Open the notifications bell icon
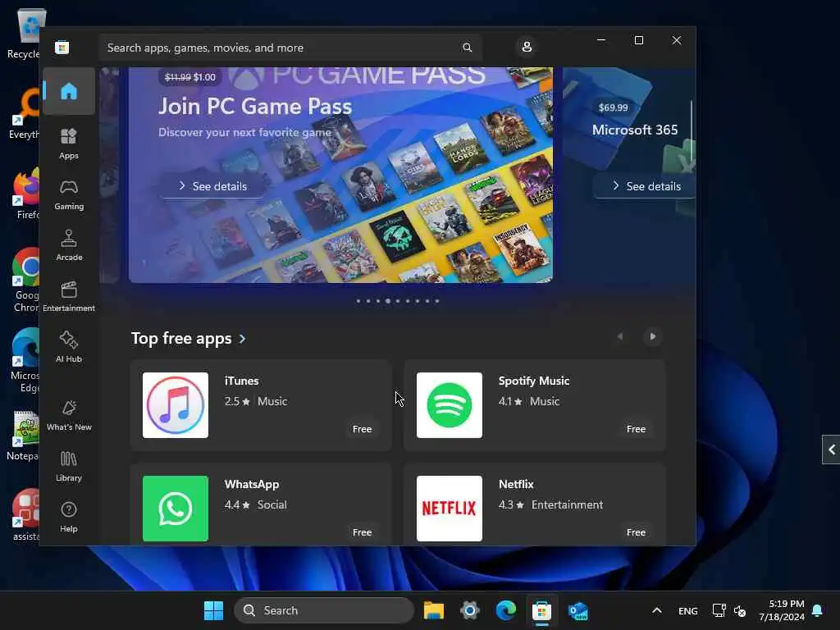Image resolution: width=840 pixels, height=630 pixels. pyautogui.click(x=818, y=610)
